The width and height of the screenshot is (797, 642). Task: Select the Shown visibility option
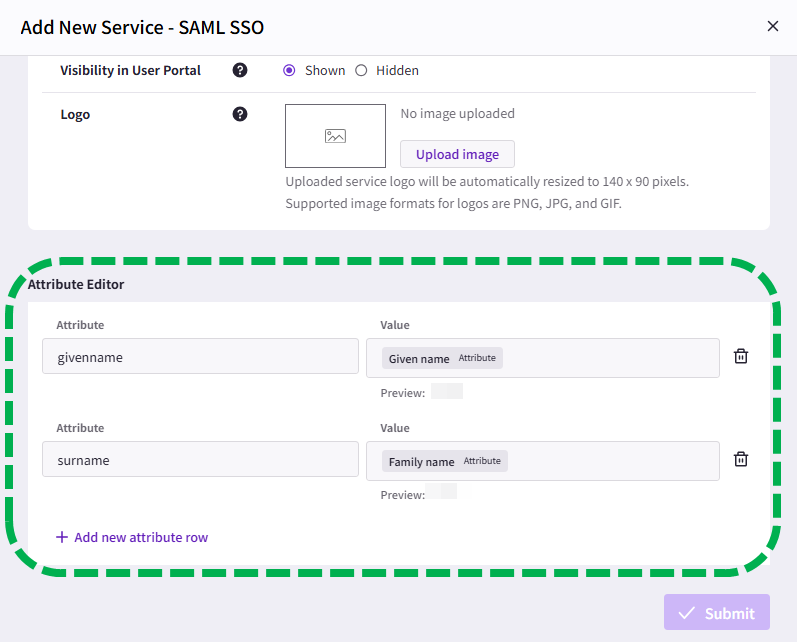coord(290,70)
